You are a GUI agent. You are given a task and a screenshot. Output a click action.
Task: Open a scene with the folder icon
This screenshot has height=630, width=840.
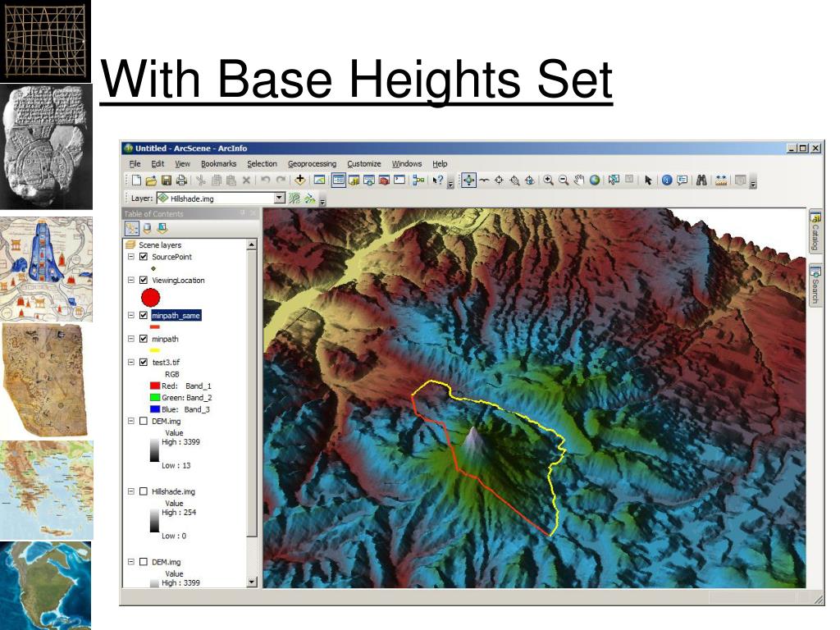point(151,180)
